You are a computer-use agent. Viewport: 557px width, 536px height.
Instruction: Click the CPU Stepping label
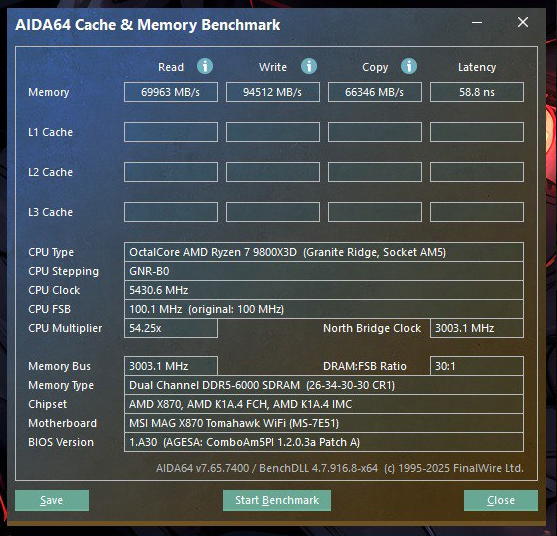click(64, 272)
